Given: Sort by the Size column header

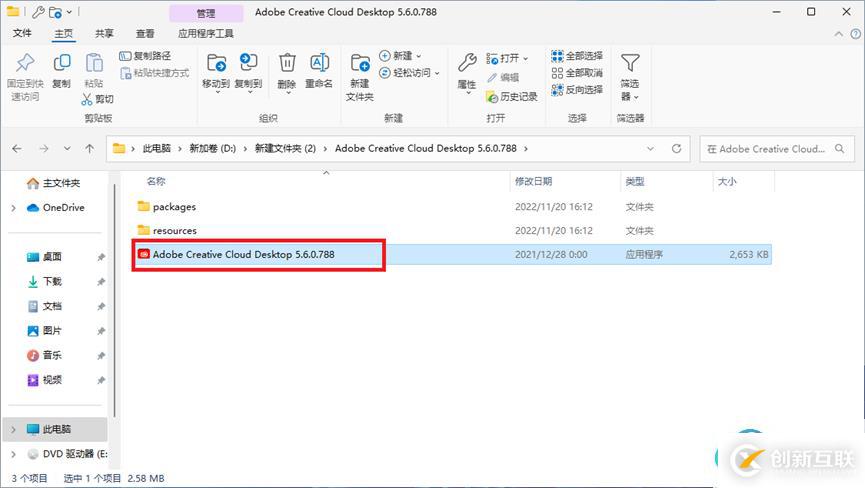Looking at the screenshot, I should click(x=727, y=181).
